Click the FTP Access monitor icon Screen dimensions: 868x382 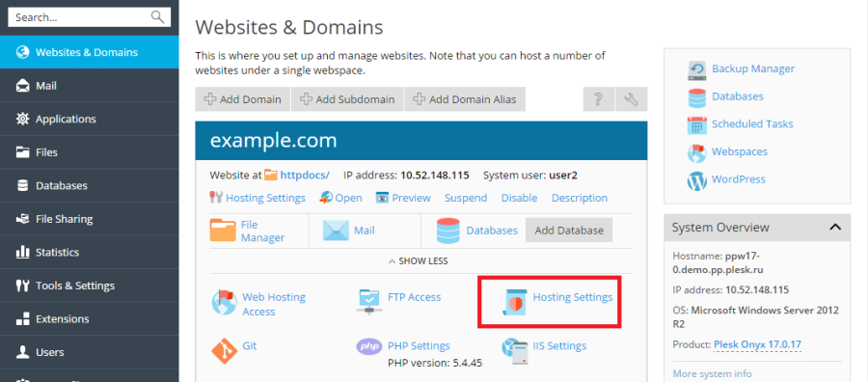click(369, 302)
